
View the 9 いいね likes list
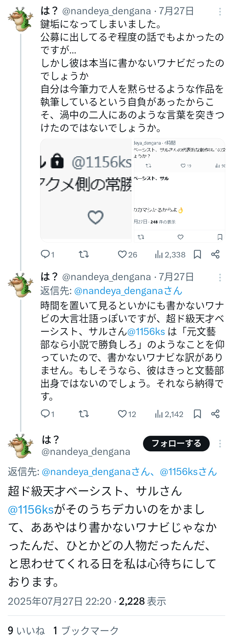(x=26, y=631)
